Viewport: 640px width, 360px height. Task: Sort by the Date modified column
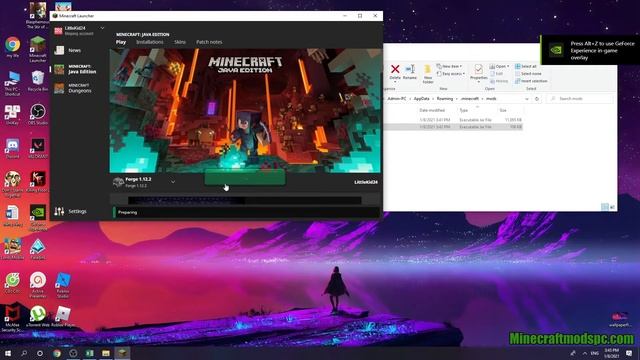pos(432,110)
